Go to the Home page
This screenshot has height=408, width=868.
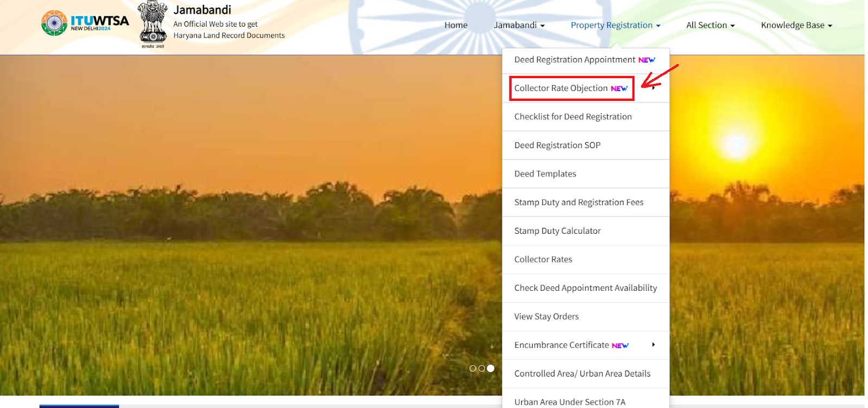[x=456, y=25]
